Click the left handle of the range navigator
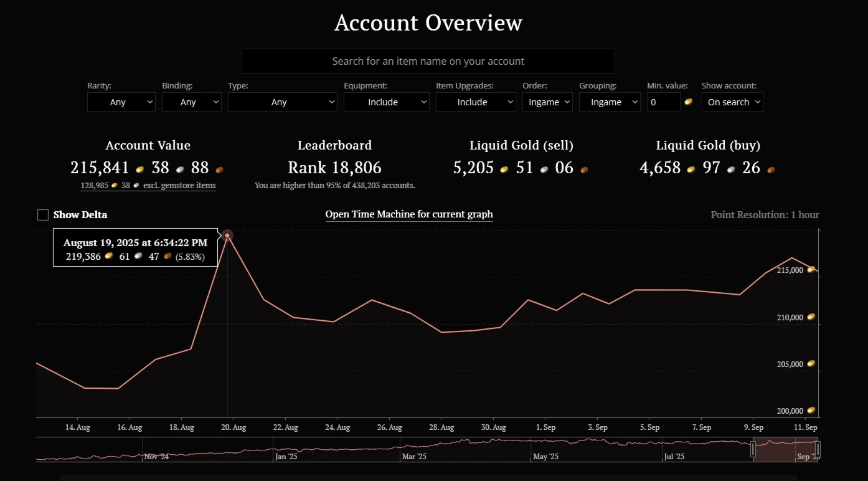The image size is (868, 481). 753,449
